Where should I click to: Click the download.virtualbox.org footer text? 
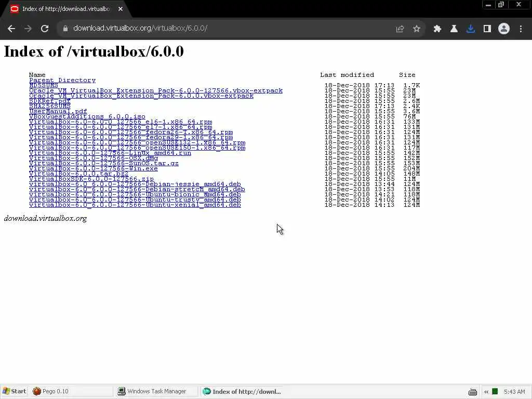[45, 219]
